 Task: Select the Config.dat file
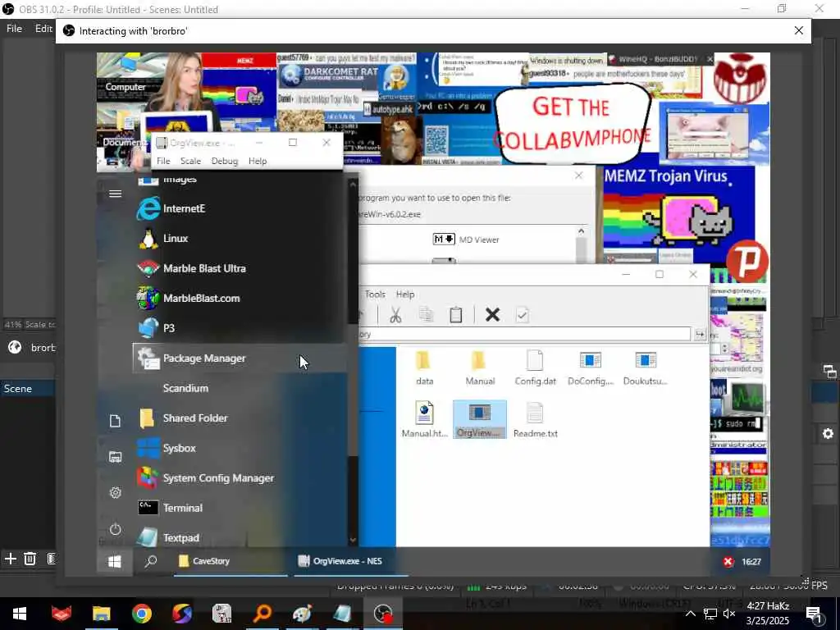pos(535,368)
